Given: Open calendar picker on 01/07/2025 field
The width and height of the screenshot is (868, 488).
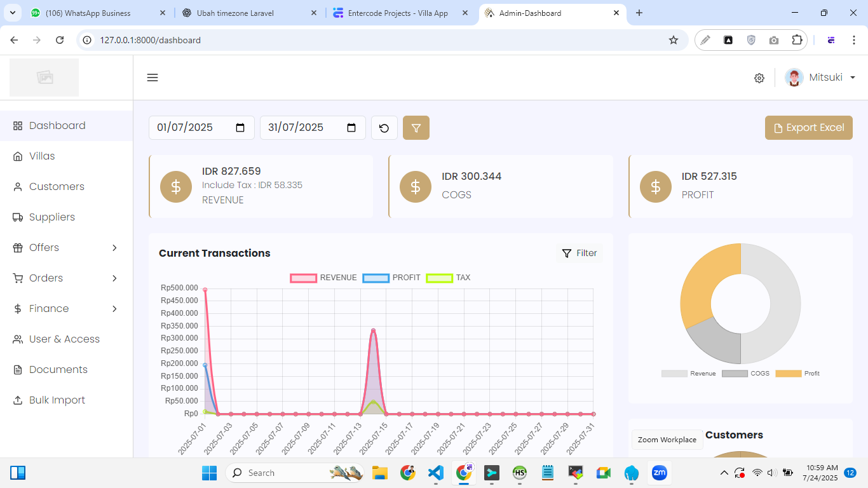Looking at the screenshot, I should (240, 128).
